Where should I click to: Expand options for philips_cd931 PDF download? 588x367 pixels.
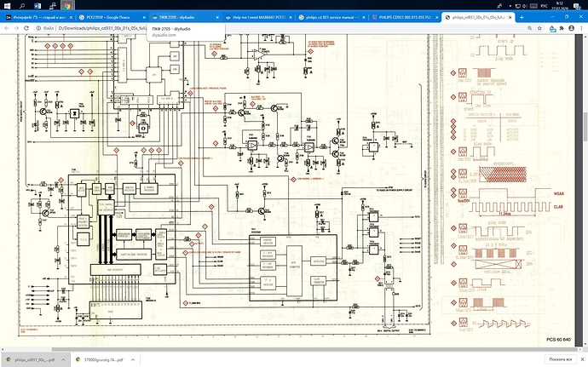coord(63,359)
